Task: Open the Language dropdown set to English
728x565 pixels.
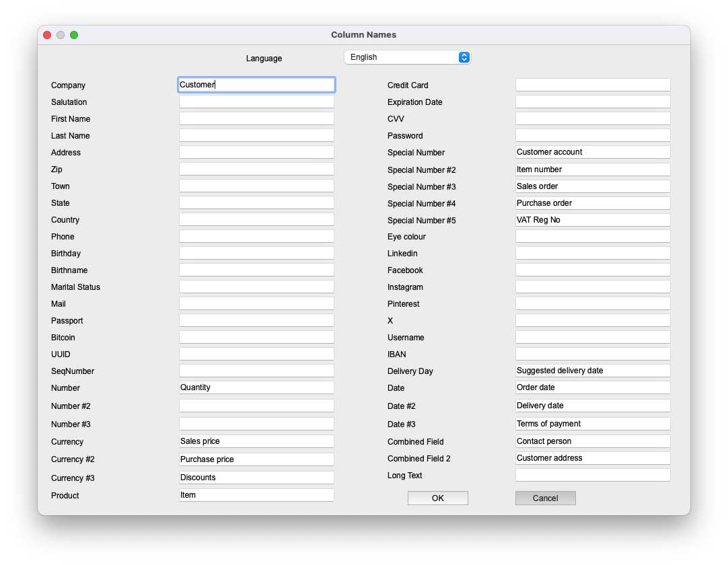Action: pos(407,57)
